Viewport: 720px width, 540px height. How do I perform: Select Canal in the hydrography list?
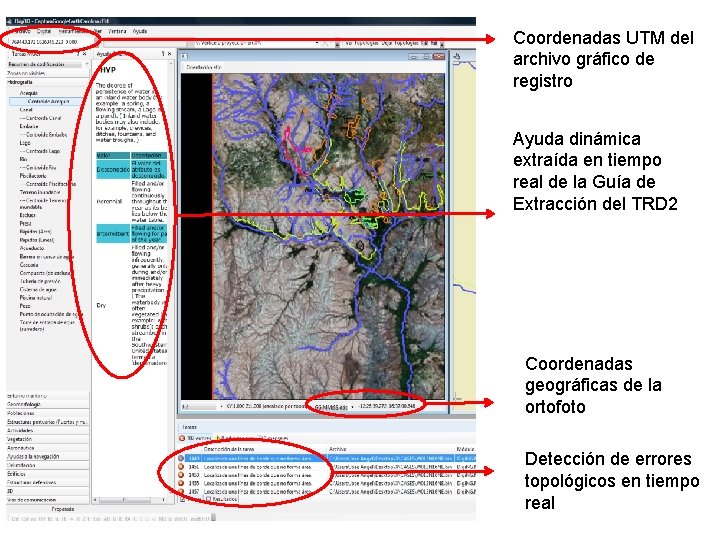pos(26,110)
